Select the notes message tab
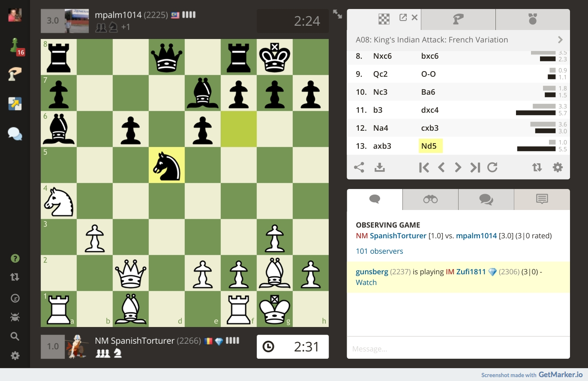This screenshot has width=588, height=381. pos(542,199)
